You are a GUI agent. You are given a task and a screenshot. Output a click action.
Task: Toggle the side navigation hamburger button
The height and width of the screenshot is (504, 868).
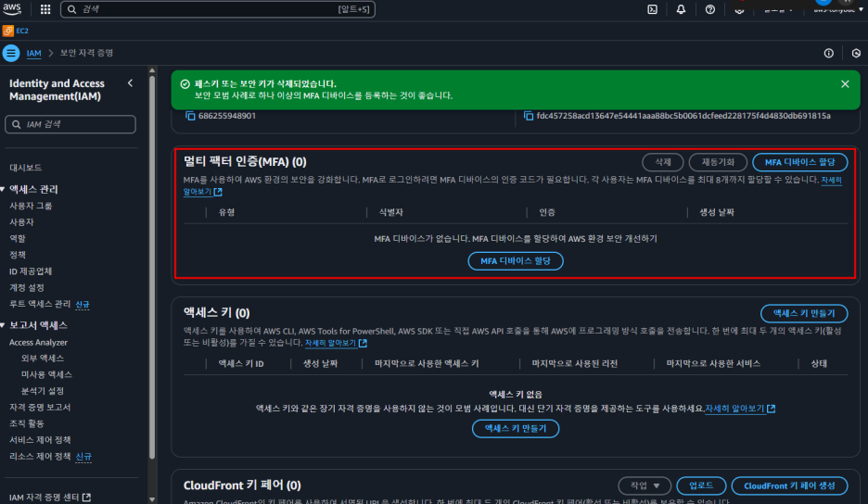coord(10,53)
